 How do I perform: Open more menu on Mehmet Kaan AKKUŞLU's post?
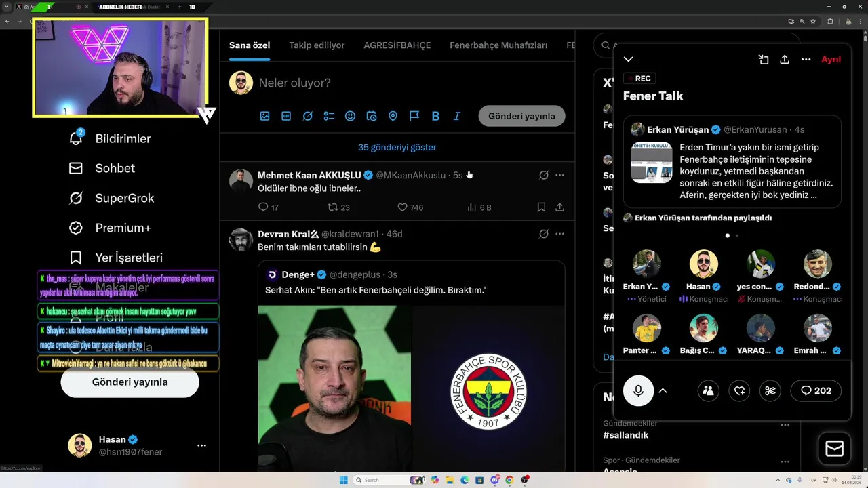[560, 176]
